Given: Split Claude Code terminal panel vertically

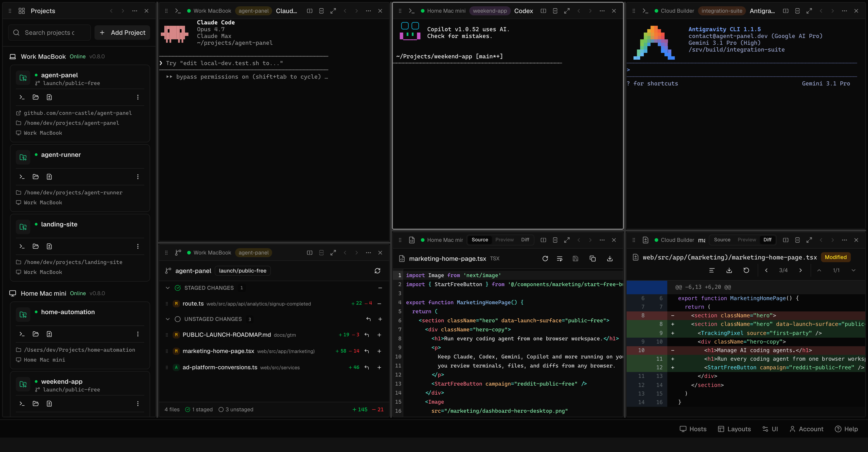Looking at the screenshot, I should [x=310, y=11].
